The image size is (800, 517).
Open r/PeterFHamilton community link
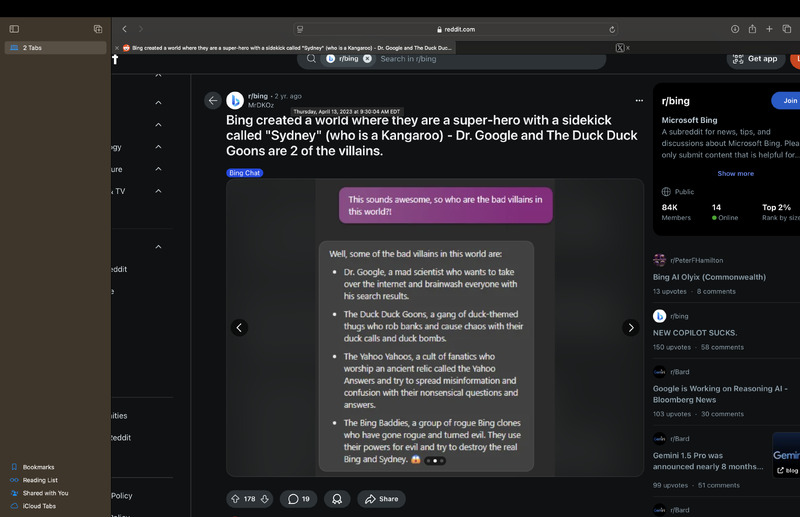pos(696,260)
